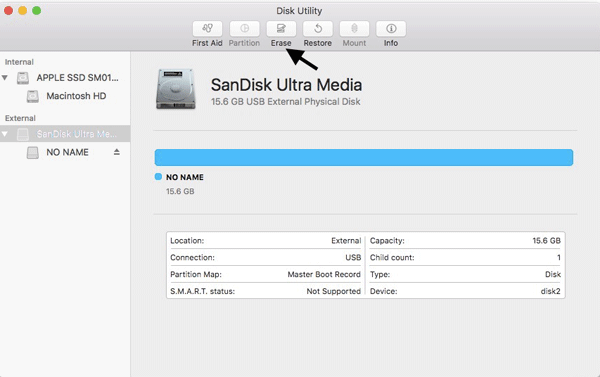Click '15.6 GB' under NO NAME legend

tap(180, 191)
